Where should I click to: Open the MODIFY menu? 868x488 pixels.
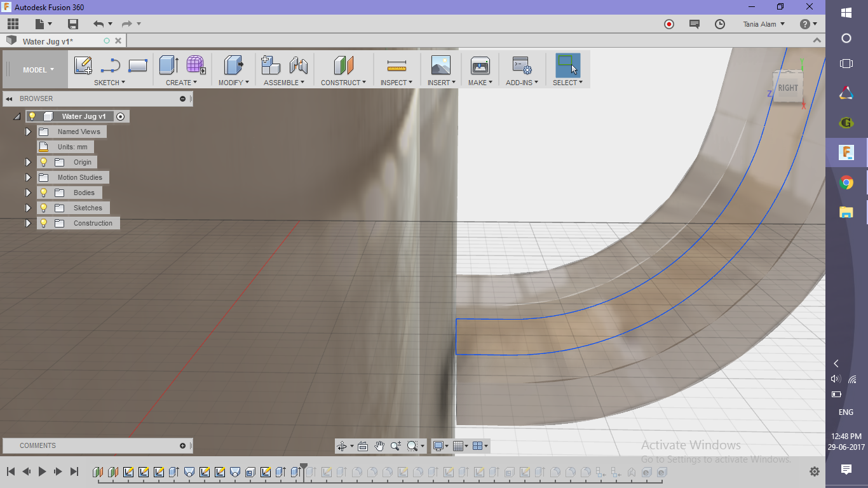pos(234,83)
